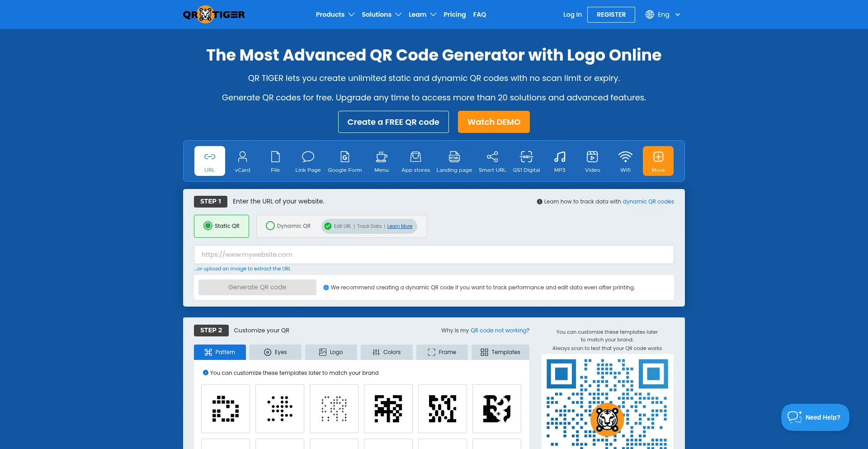Select the Smart URL icon
The width and height of the screenshot is (868, 449).
(x=492, y=161)
